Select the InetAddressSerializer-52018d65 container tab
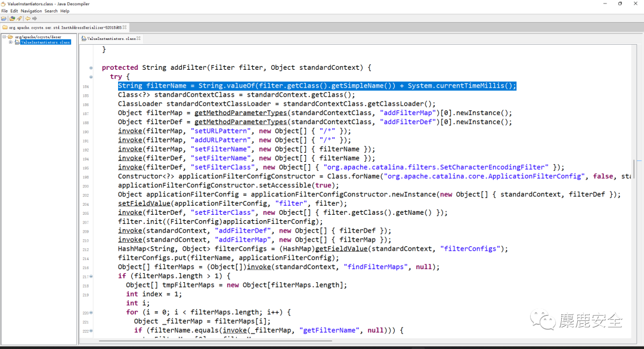The height and width of the screenshot is (349, 644). pos(65,27)
